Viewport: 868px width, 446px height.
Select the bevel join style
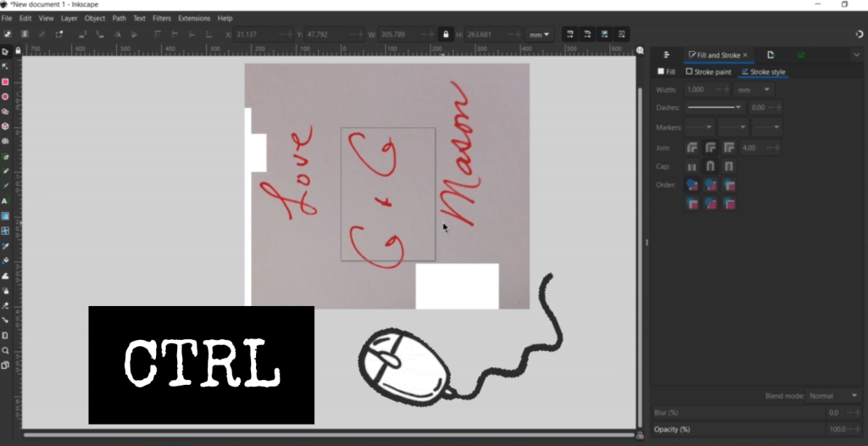(693, 148)
